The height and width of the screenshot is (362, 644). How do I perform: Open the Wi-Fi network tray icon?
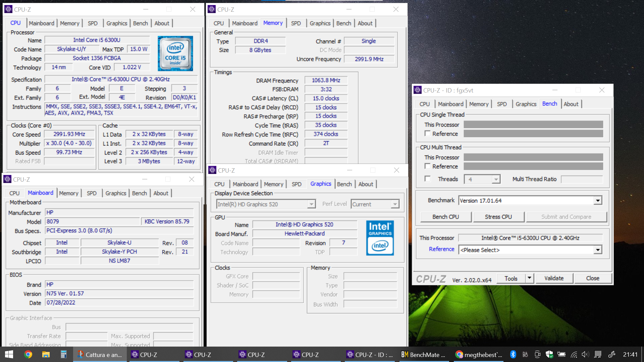(574, 354)
